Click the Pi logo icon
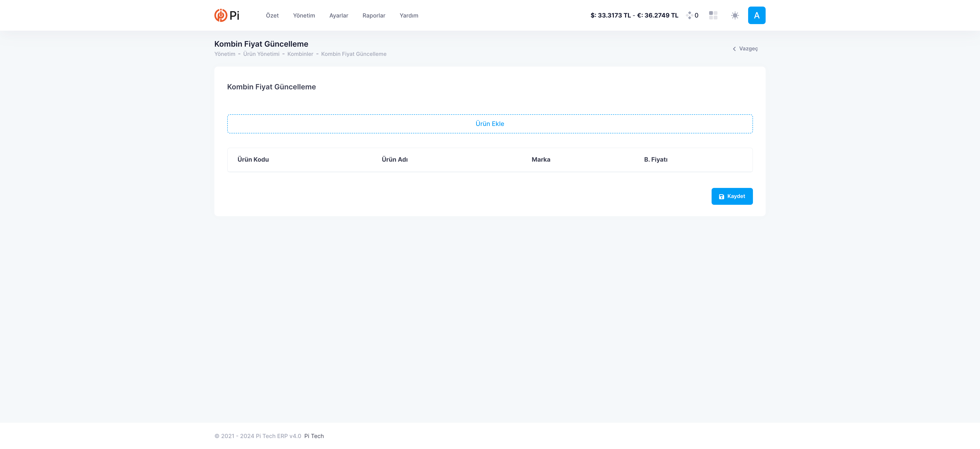The height and width of the screenshot is (449, 980). pos(221,15)
